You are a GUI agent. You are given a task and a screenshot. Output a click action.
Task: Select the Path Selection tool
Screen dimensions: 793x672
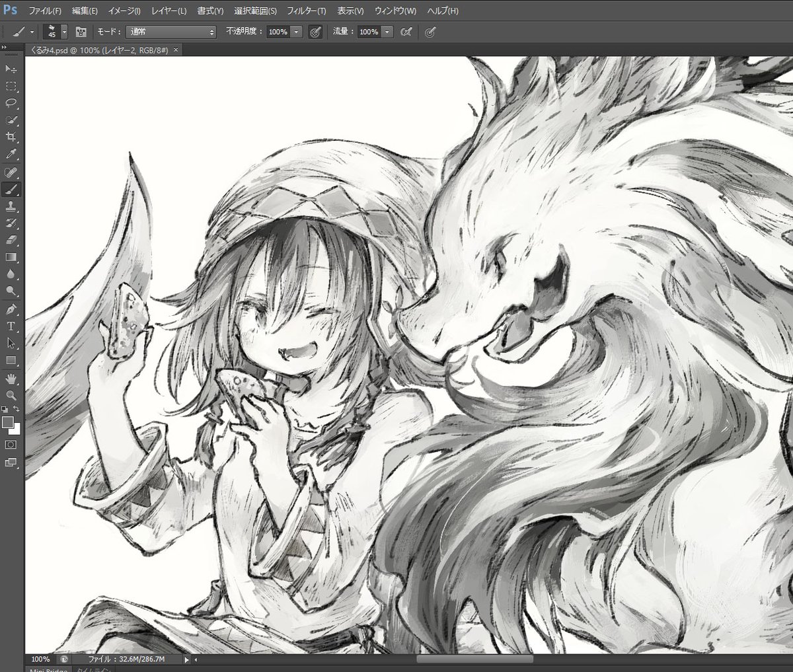[x=11, y=344]
